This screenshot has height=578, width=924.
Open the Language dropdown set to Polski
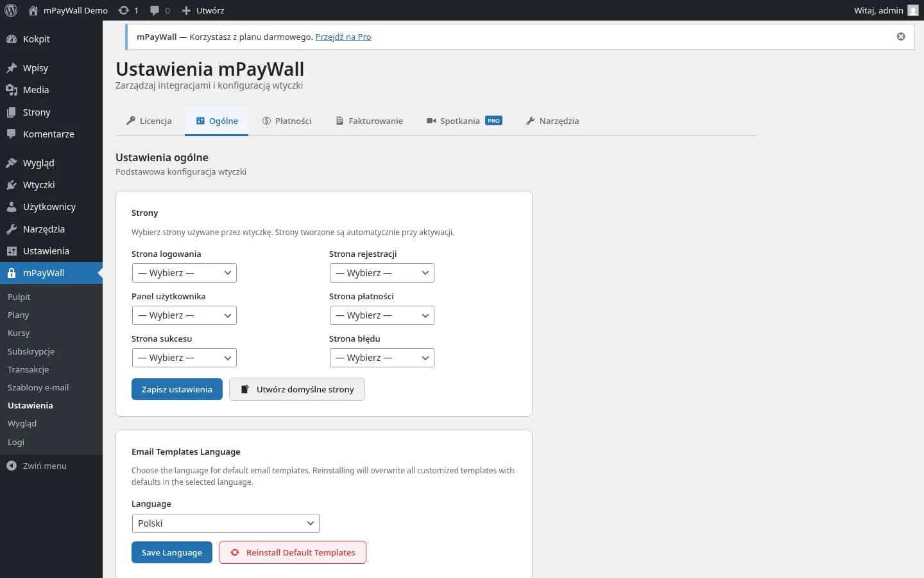pyautogui.click(x=225, y=523)
